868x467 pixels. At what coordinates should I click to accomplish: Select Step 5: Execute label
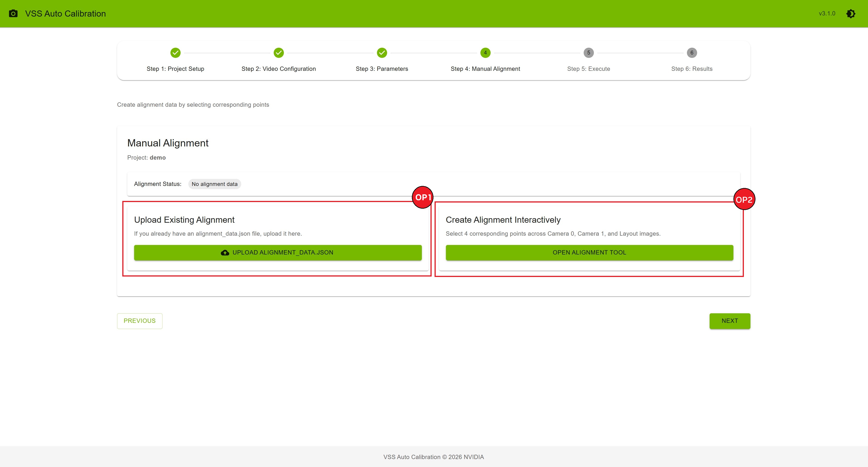(589, 69)
